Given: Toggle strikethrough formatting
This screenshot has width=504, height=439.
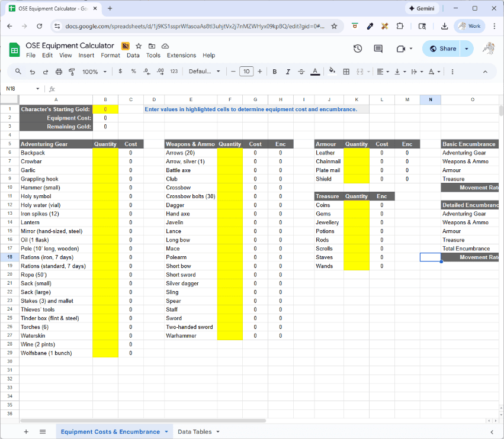Looking at the screenshot, I should (301, 72).
